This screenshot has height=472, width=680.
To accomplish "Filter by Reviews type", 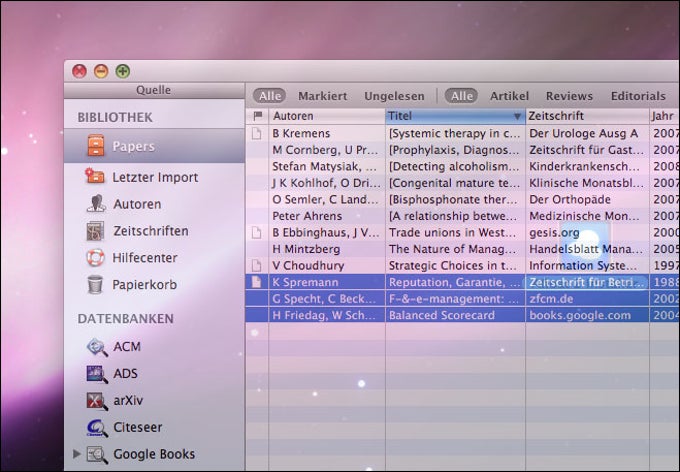I will click(x=569, y=96).
